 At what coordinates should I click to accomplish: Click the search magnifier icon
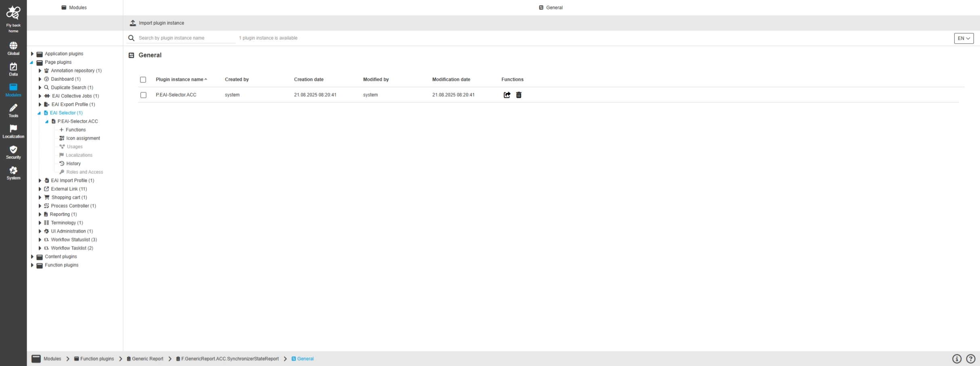point(131,38)
